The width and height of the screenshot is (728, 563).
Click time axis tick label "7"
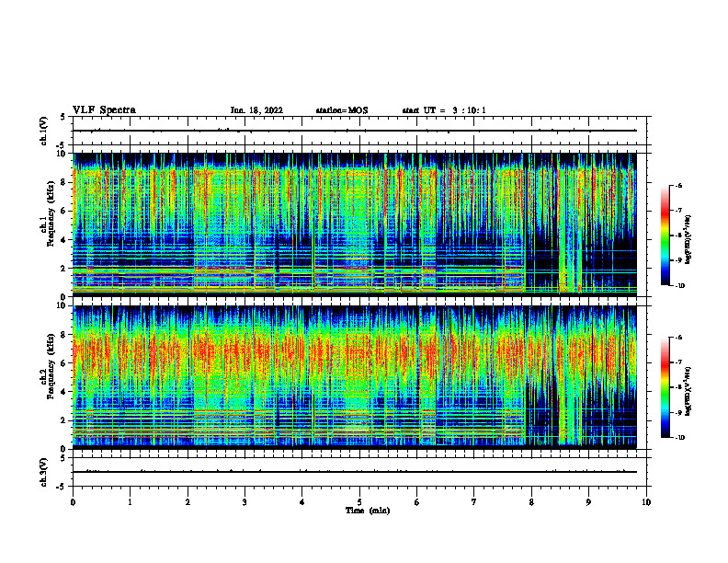474,502
